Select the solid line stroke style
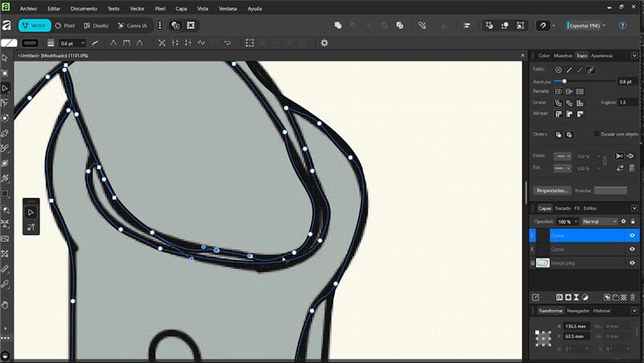This screenshot has height=363, width=644. pos(569,70)
